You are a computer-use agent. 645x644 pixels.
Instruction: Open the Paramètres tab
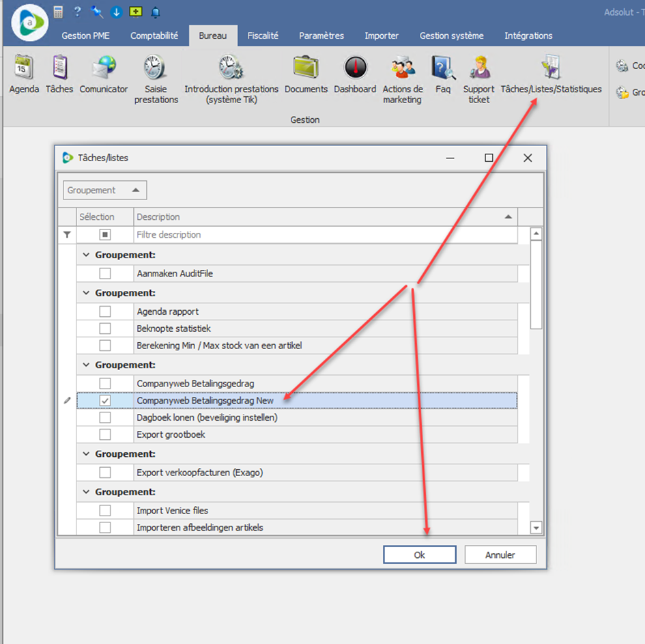coord(321,36)
